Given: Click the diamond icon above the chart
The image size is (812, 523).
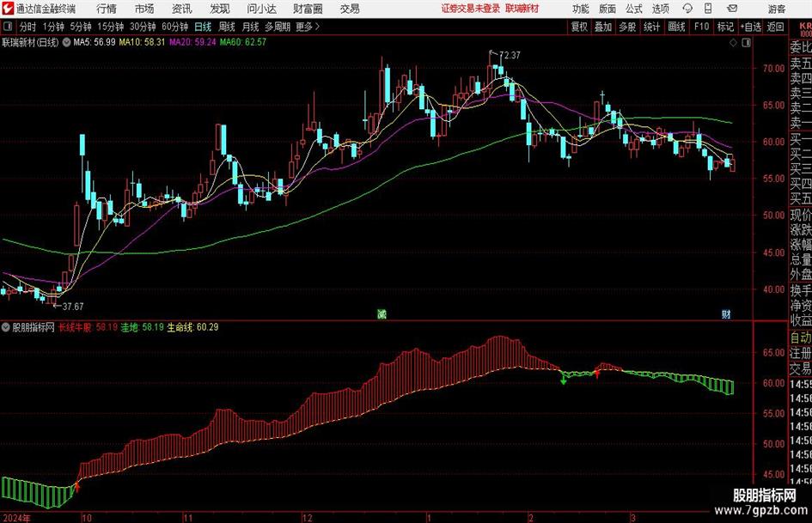Looking at the screenshot, I should [x=733, y=43].
